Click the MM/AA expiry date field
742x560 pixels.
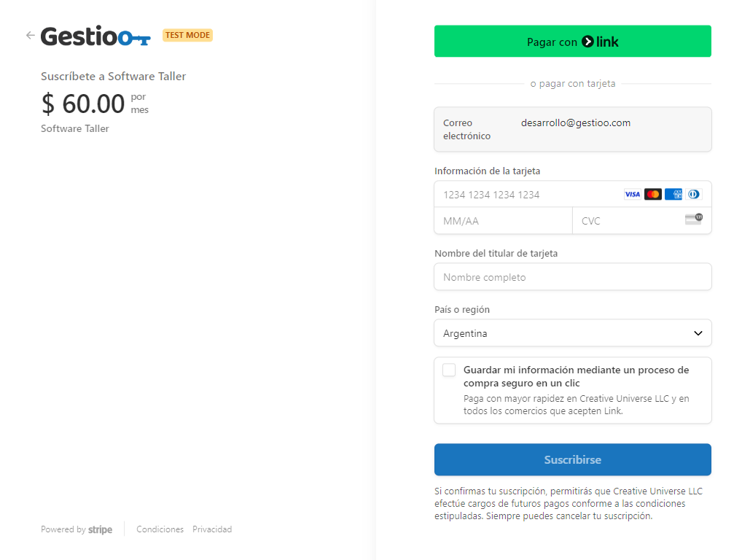(504, 221)
